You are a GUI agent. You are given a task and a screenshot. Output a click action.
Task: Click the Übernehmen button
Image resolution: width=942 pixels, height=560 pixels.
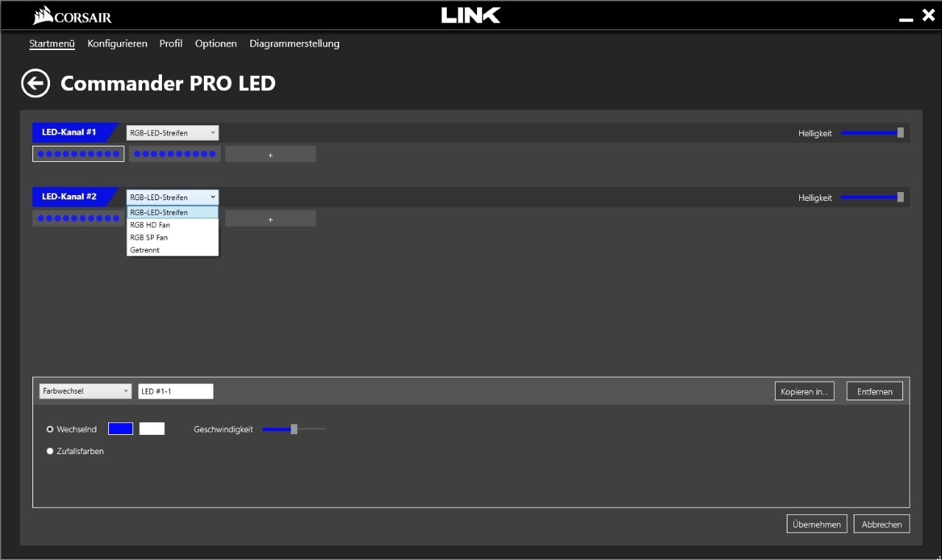coord(817,524)
